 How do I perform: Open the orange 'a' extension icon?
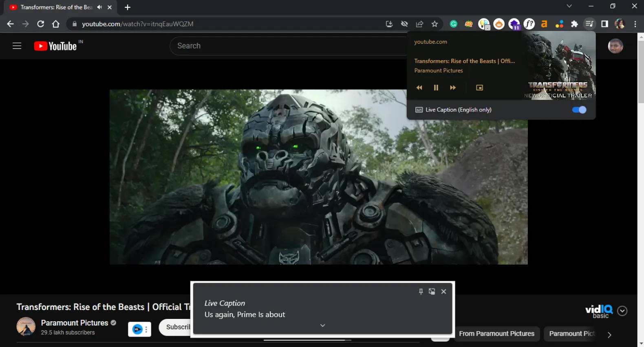tap(544, 24)
